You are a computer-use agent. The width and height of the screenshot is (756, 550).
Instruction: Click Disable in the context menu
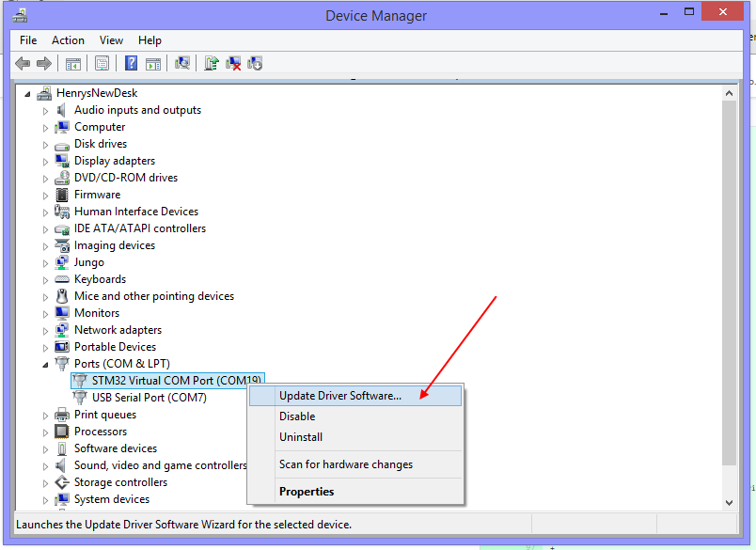296,416
